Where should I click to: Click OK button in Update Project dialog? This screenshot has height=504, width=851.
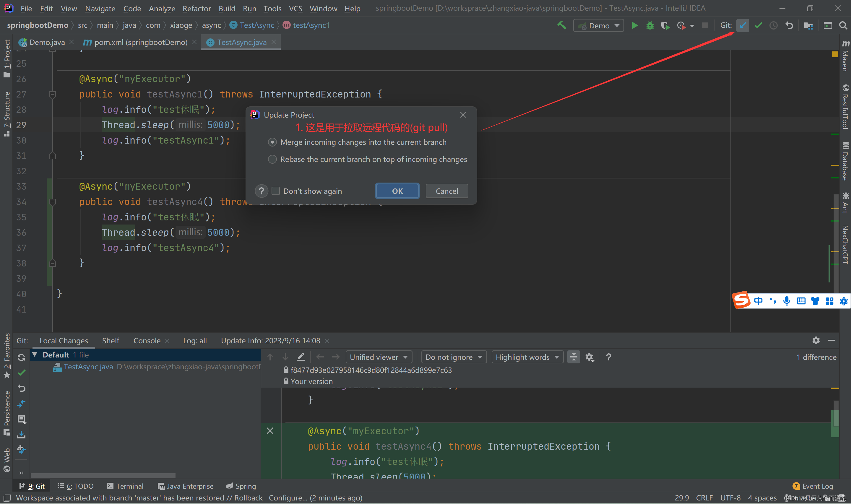click(x=397, y=191)
